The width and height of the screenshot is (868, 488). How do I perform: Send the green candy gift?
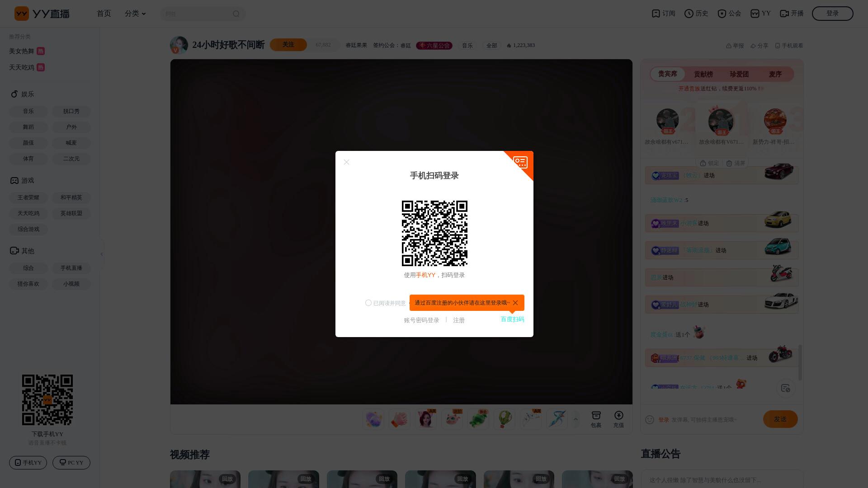tap(478, 419)
